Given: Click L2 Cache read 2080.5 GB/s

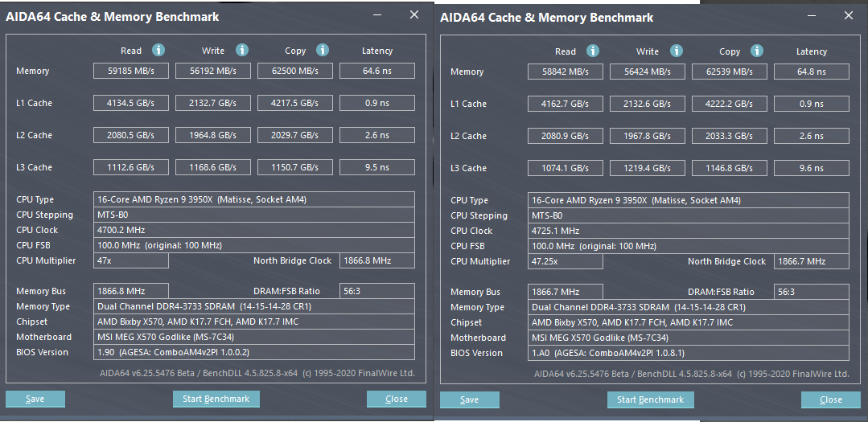Looking at the screenshot, I should pos(131,135).
